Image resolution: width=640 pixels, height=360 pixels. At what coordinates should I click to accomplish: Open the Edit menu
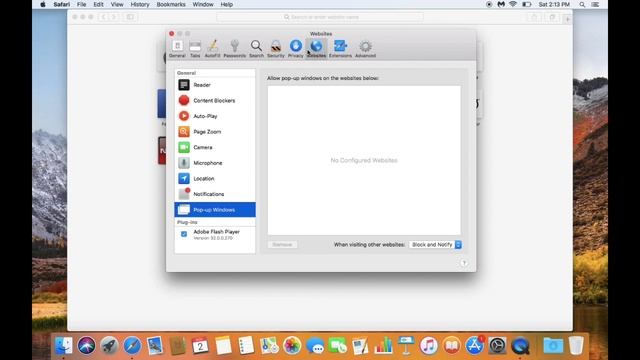click(98, 4)
